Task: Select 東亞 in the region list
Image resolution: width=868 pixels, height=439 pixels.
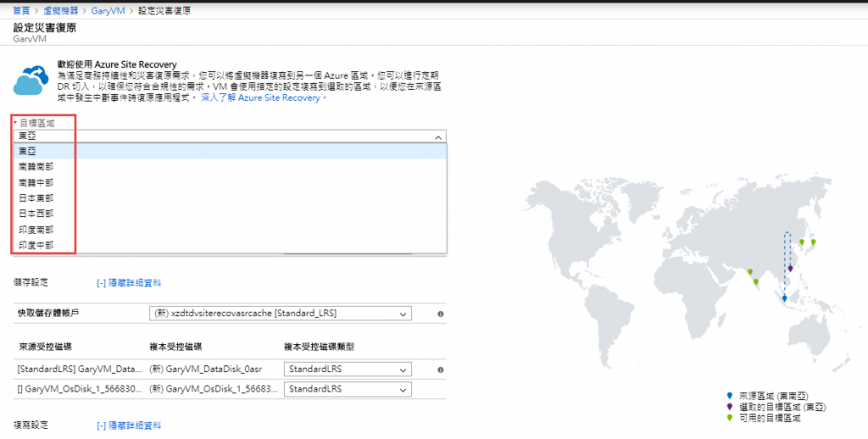Action: coord(230,151)
